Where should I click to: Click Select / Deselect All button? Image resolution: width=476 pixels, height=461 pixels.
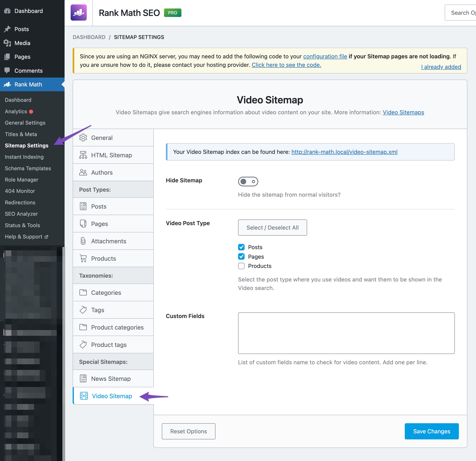coord(272,227)
